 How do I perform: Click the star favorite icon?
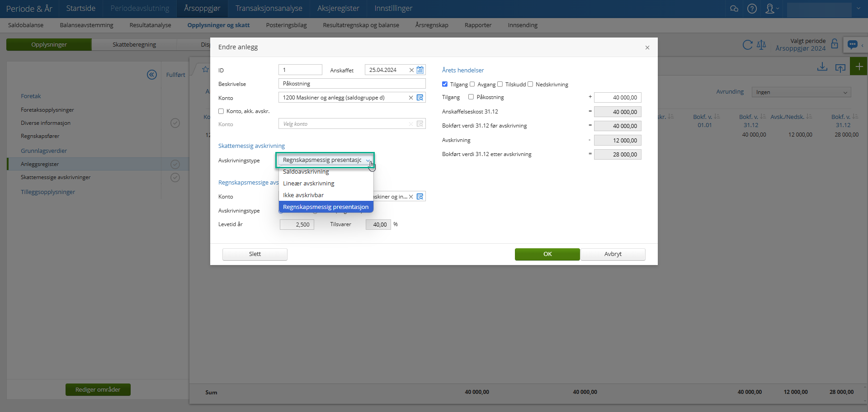(x=206, y=69)
